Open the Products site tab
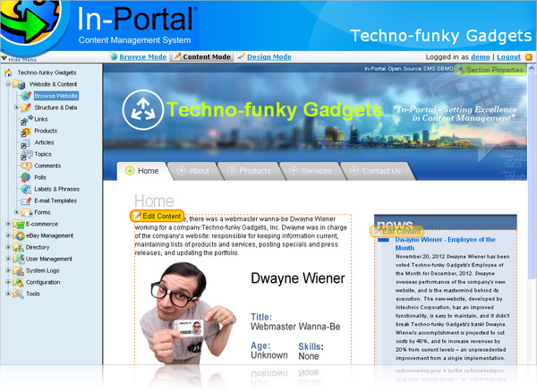 [250, 171]
